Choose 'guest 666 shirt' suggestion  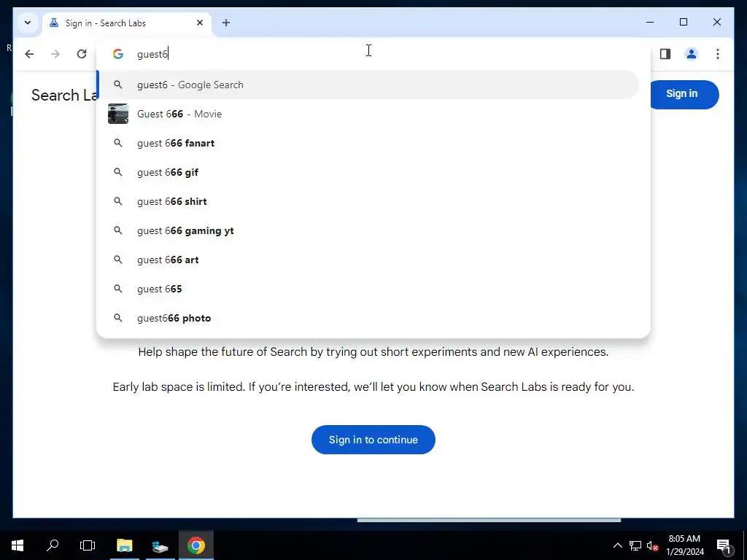(x=368, y=201)
